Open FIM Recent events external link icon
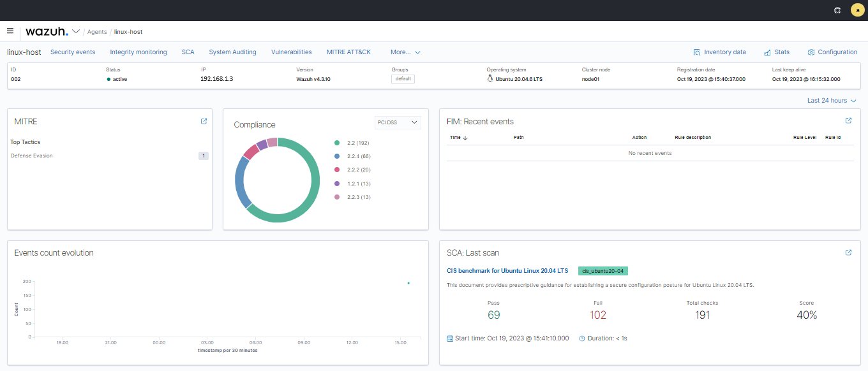The height and width of the screenshot is (371, 868). [848, 120]
